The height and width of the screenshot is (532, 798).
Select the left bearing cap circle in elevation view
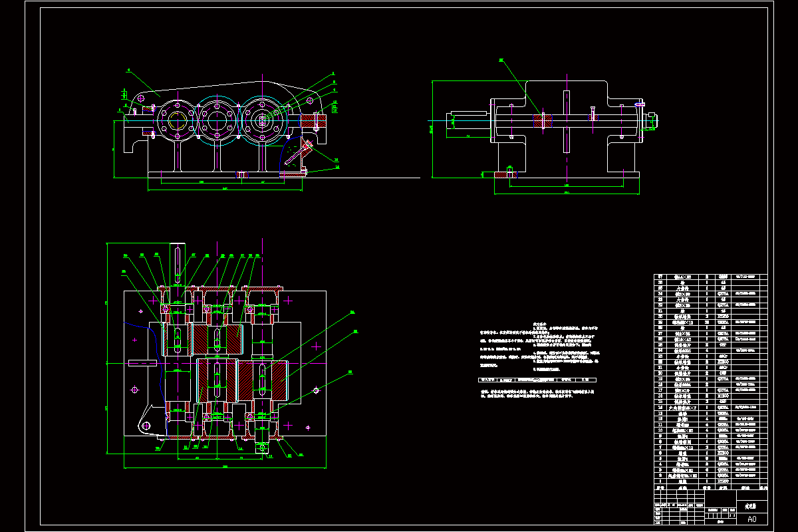tap(177, 120)
